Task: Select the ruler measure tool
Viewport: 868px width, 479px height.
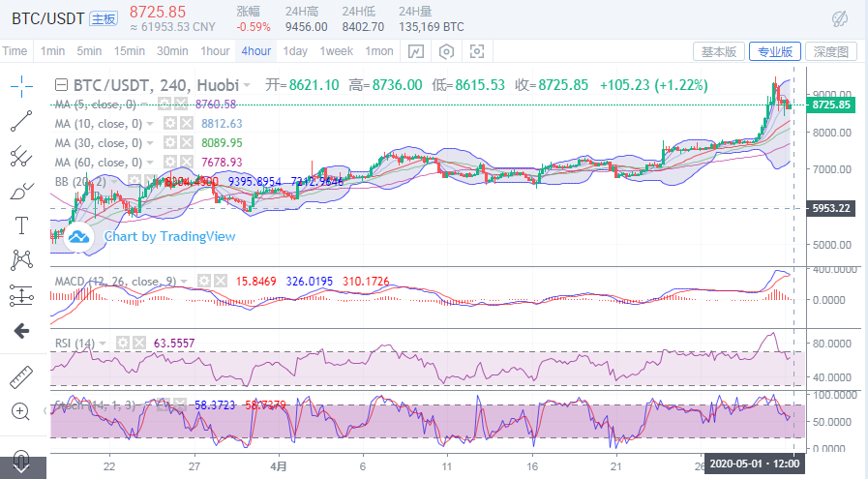Action: 21,377
